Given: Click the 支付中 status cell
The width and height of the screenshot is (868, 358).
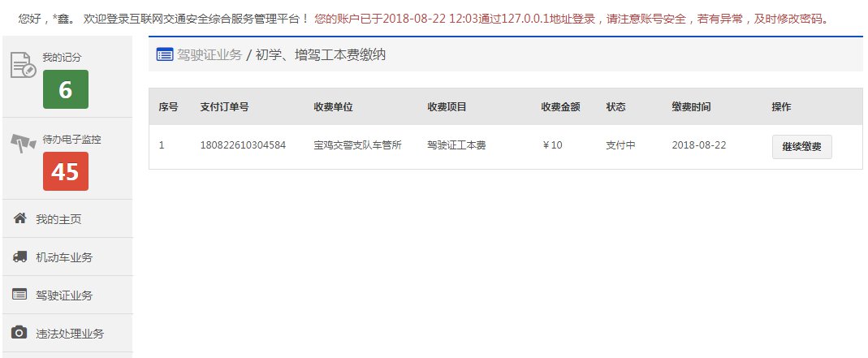Looking at the screenshot, I should tap(620, 145).
